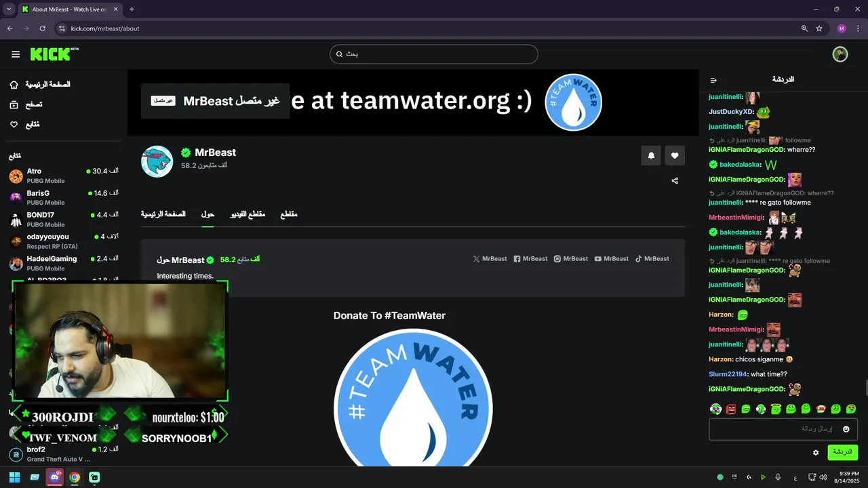Toggle MrBeast notification bell
Viewport: 868px width, 488px height.
point(651,155)
